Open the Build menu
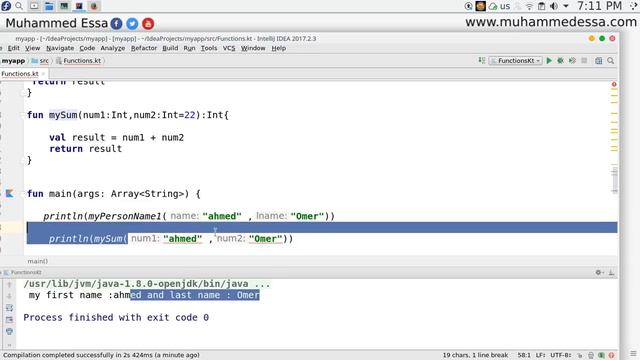 170,48
